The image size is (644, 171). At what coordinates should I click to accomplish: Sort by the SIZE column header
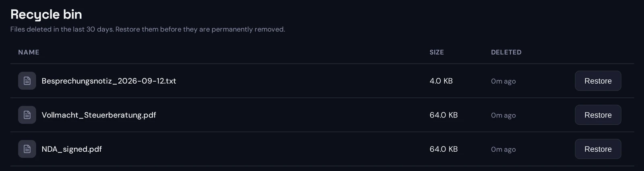coord(437,52)
